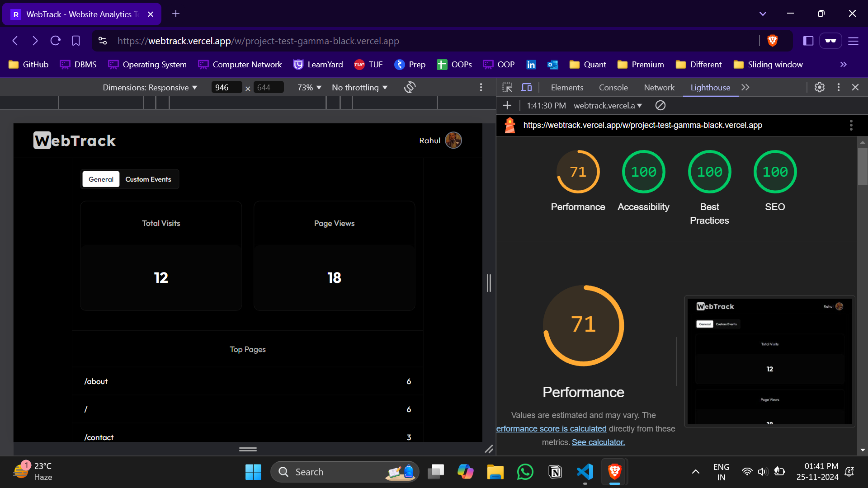The height and width of the screenshot is (488, 868).
Task: Toggle the device toolbar icon
Action: pyautogui.click(x=526, y=87)
